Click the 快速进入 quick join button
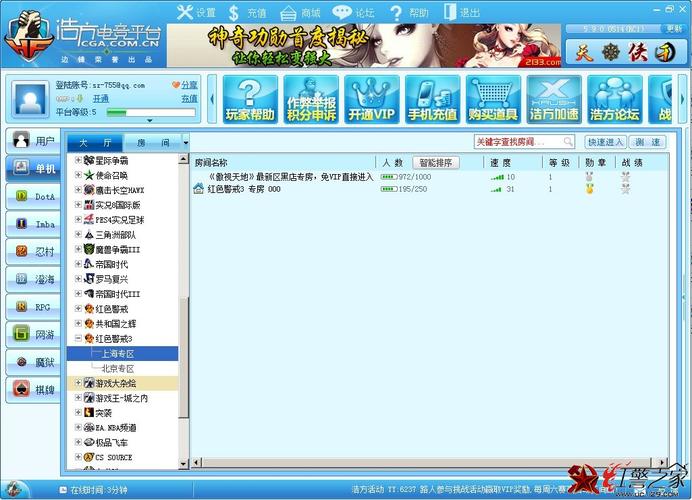The height and width of the screenshot is (500, 692). click(x=606, y=143)
